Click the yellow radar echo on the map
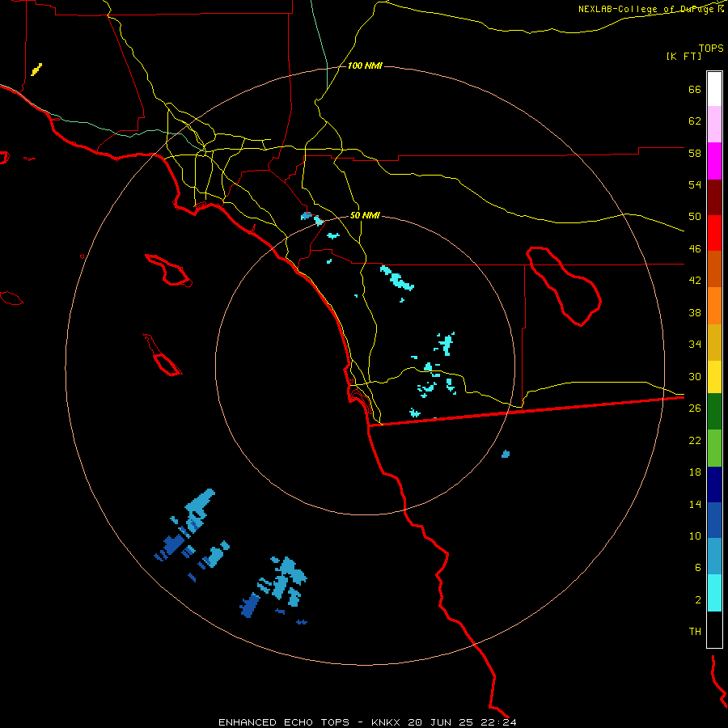This screenshot has width=728, height=728. point(36,70)
